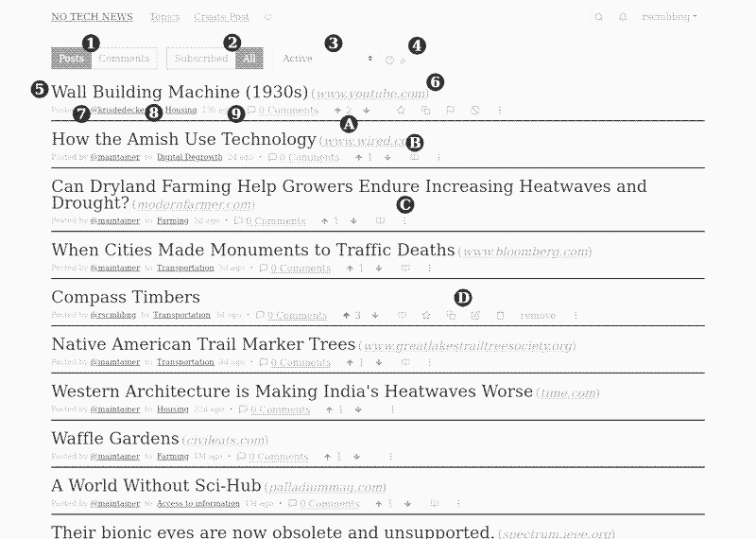
Task: Visit palladiummag.com source link
Action: click(325, 487)
